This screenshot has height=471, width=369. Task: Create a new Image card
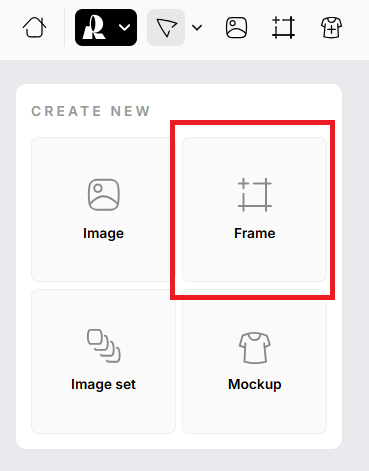(103, 210)
